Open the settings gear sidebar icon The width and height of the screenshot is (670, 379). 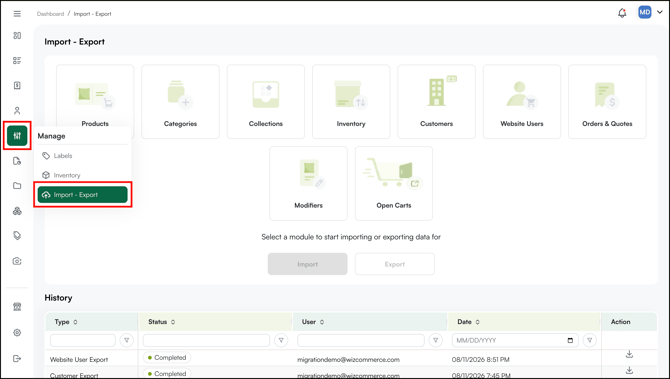pyautogui.click(x=17, y=332)
